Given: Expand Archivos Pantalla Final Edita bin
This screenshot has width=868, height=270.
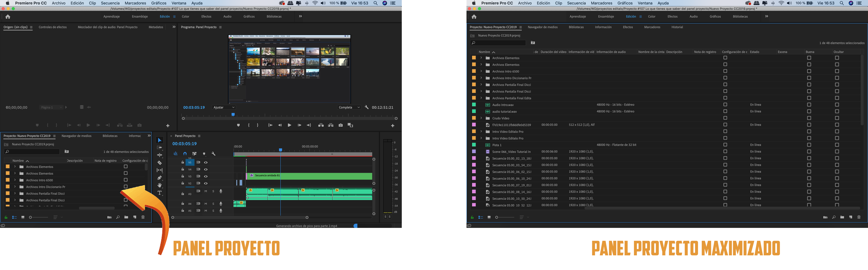Looking at the screenshot, I should click(x=481, y=98).
